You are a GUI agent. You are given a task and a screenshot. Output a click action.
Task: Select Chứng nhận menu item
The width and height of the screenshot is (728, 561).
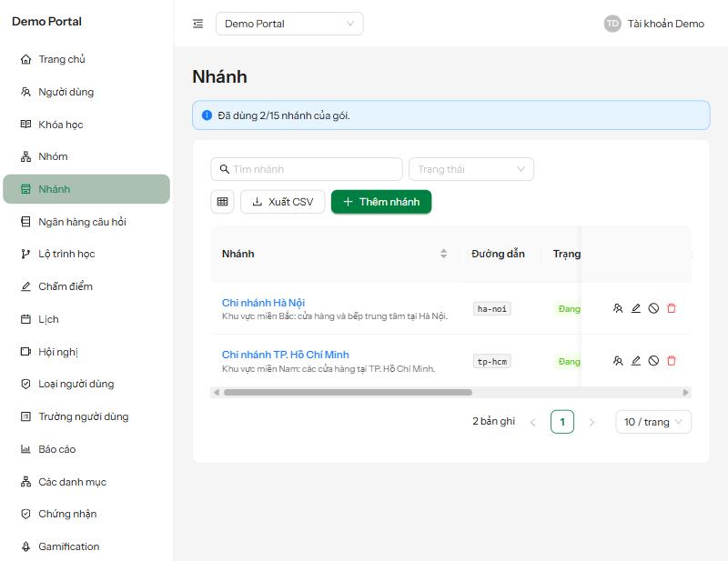coord(86,514)
